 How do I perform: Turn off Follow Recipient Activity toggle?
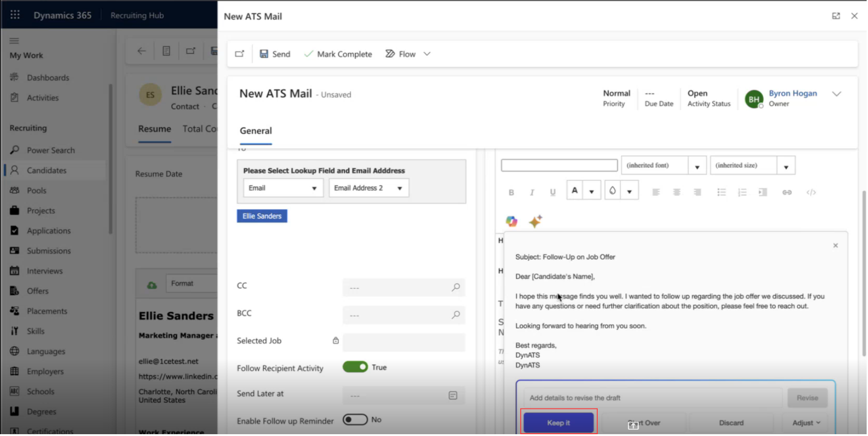pyautogui.click(x=355, y=367)
